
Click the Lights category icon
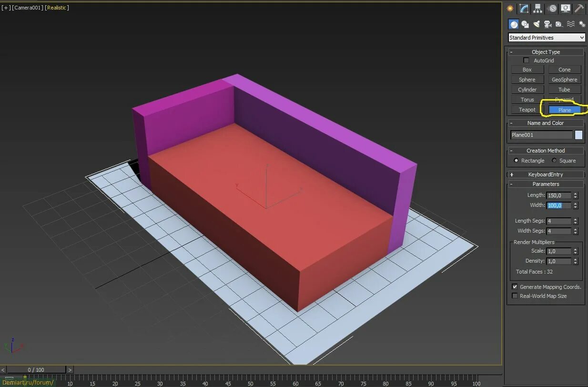click(x=537, y=24)
